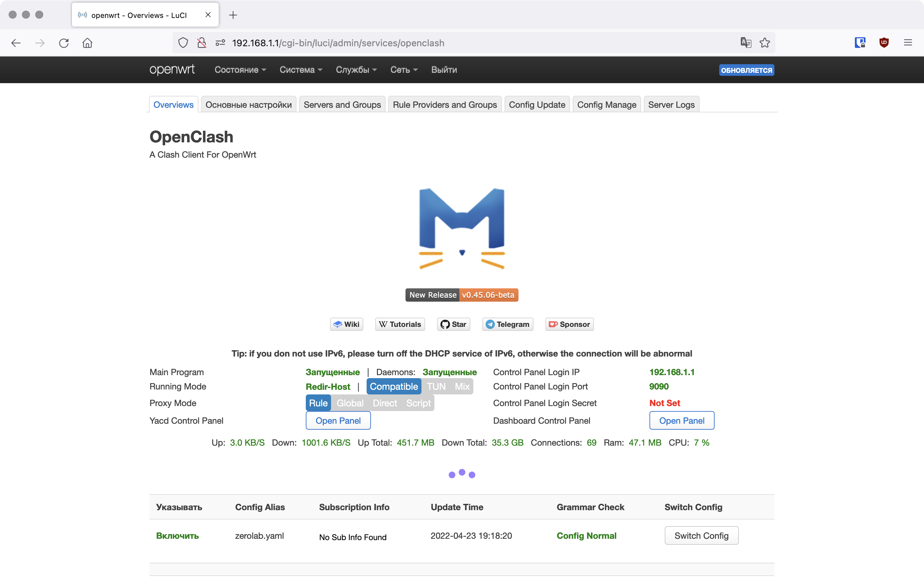The width and height of the screenshot is (924, 582).
Task: Open the Yacd Control Panel
Action: pyautogui.click(x=338, y=420)
